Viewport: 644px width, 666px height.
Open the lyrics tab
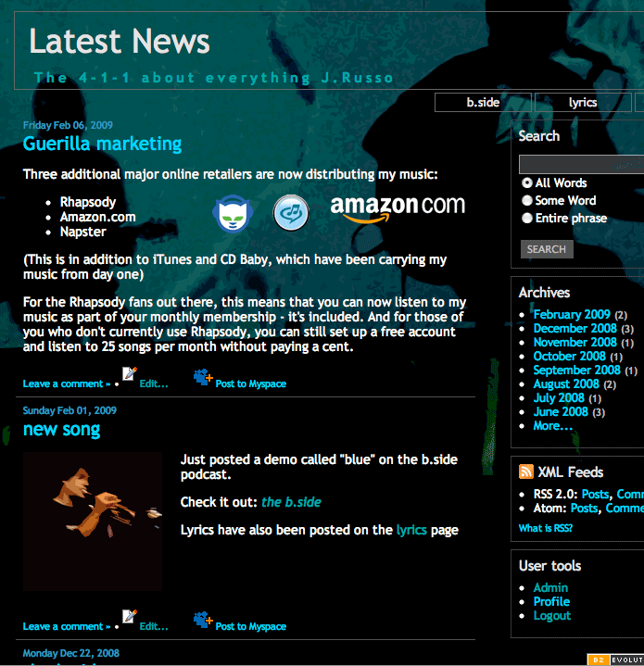click(583, 103)
